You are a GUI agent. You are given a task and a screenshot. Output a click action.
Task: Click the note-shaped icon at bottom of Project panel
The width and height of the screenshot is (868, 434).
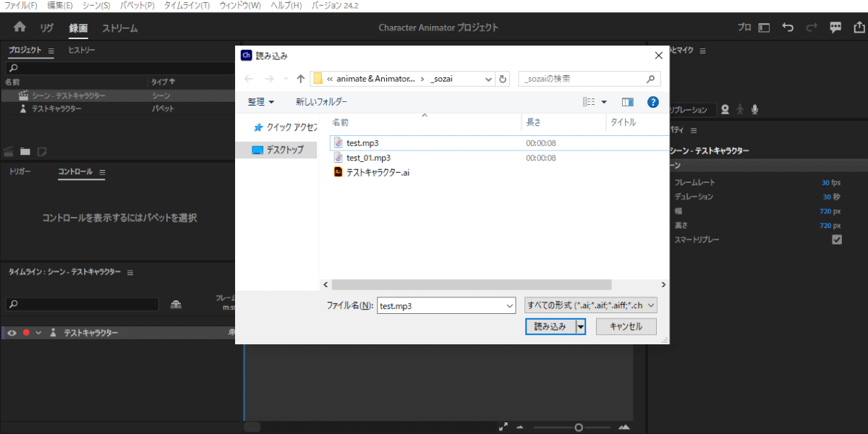click(42, 151)
